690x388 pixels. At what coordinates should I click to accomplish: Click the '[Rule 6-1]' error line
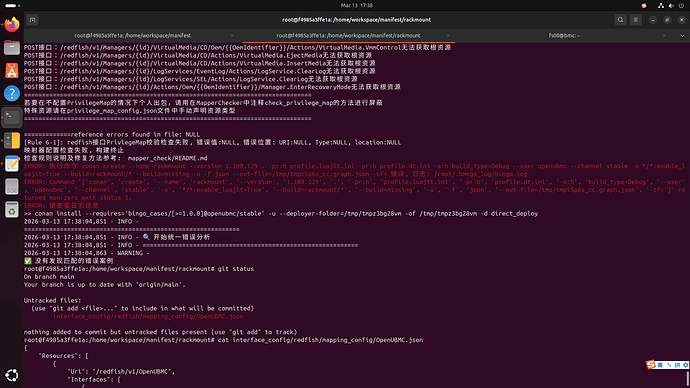[x=212, y=143]
